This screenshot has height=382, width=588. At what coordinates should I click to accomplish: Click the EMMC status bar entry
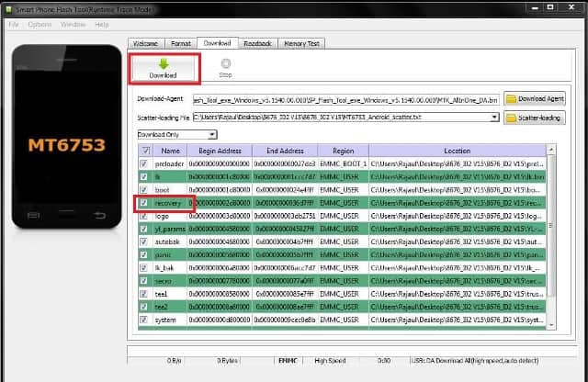(288, 361)
